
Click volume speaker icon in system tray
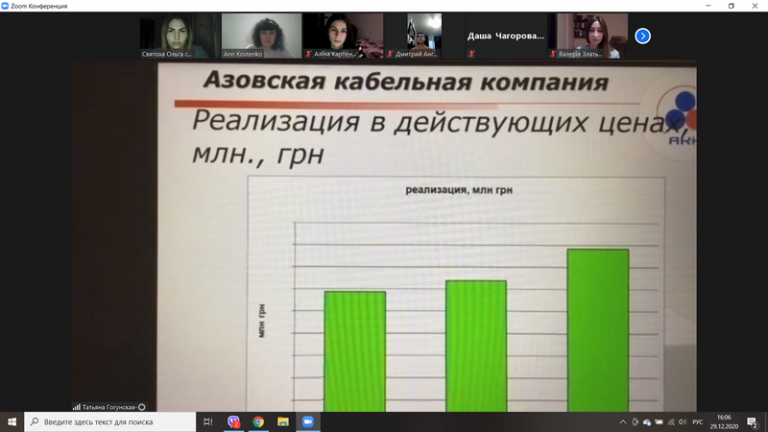pyautogui.click(x=683, y=422)
